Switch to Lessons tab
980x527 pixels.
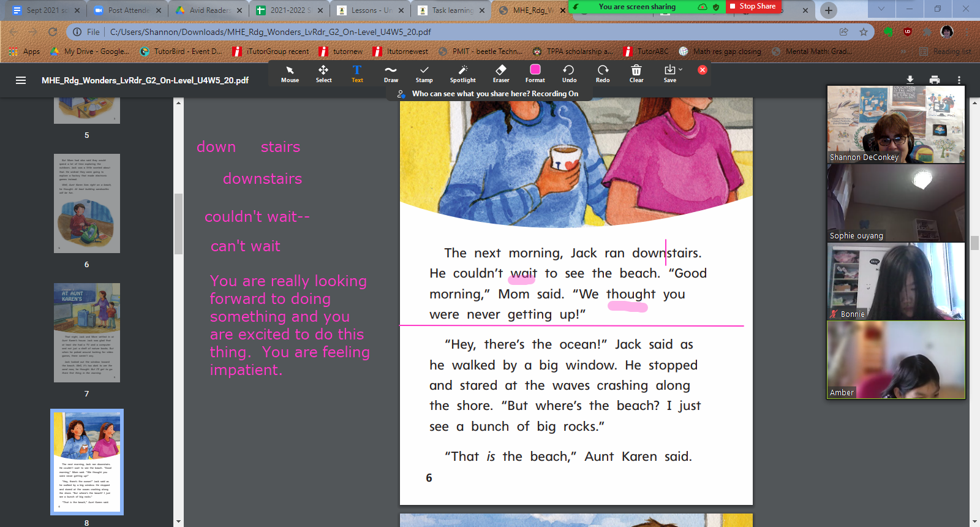click(x=371, y=10)
